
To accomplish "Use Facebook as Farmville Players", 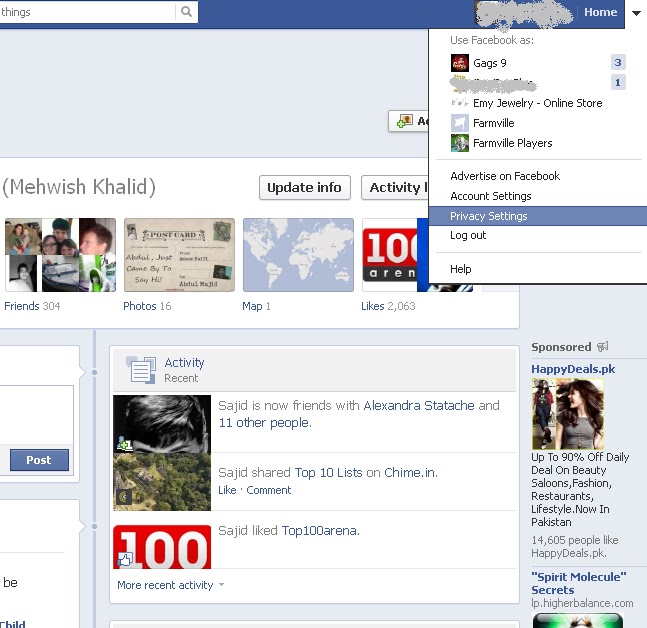I will (512, 143).
